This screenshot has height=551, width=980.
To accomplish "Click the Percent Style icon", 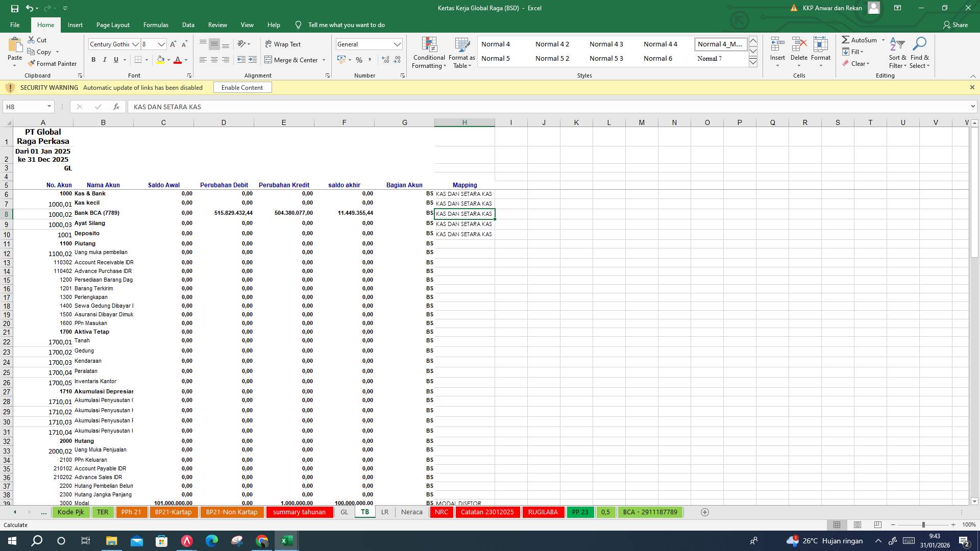I will click(360, 60).
